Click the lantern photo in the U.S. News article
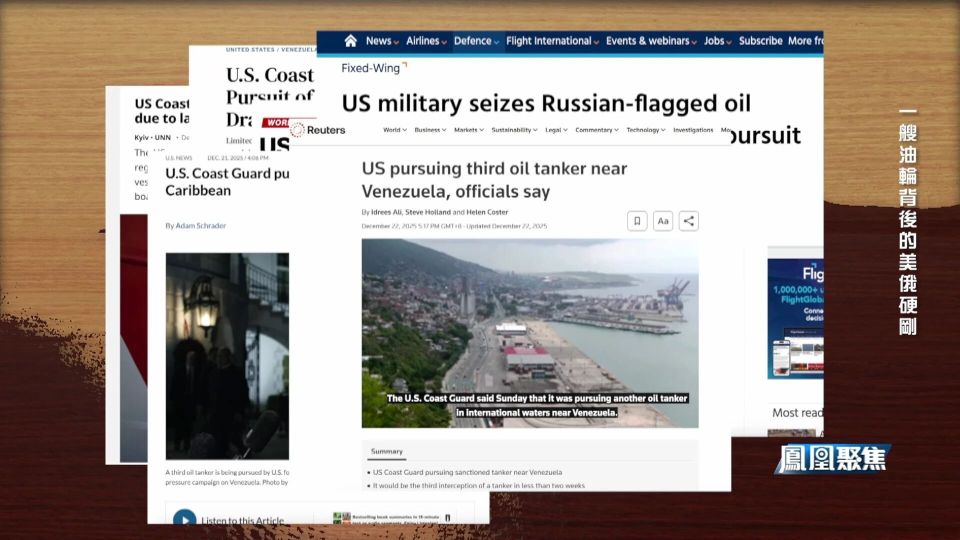960x540 pixels. click(227, 356)
